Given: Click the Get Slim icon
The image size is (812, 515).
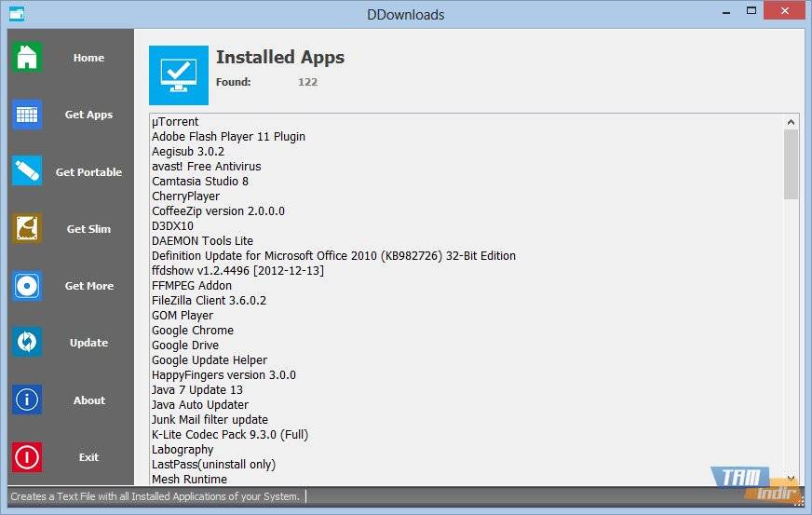Looking at the screenshot, I should click(27, 228).
